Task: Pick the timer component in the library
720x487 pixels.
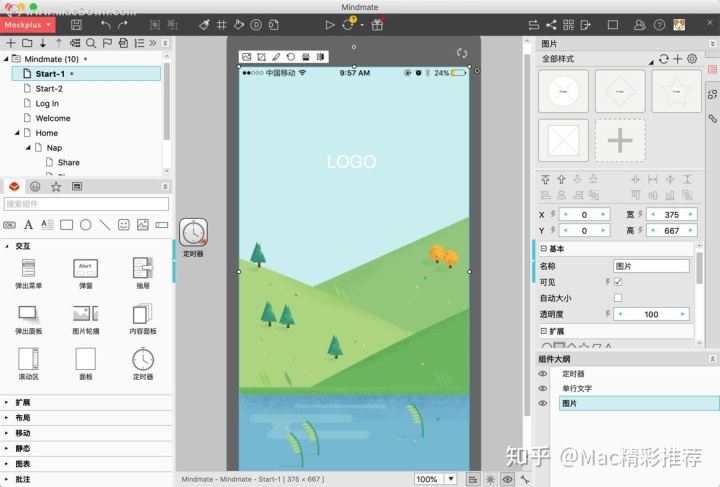Action: pyautogui.click(x=143, y=364)
